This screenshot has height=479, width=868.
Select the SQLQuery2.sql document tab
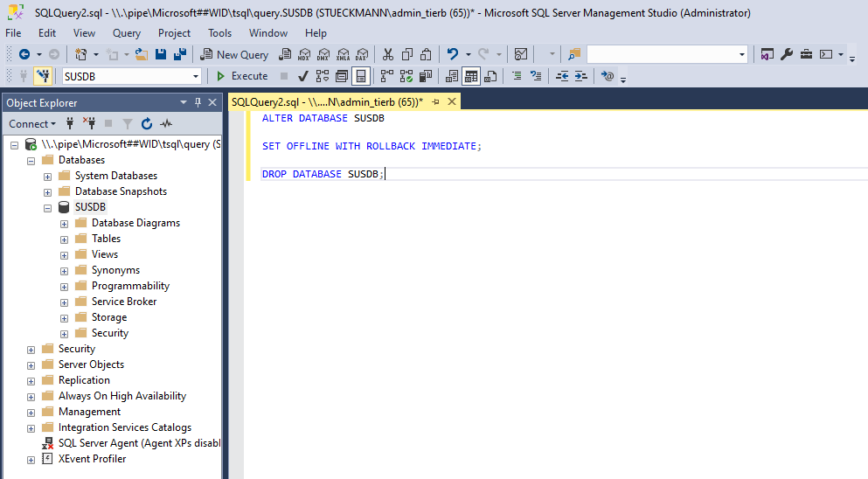[327, 102]
